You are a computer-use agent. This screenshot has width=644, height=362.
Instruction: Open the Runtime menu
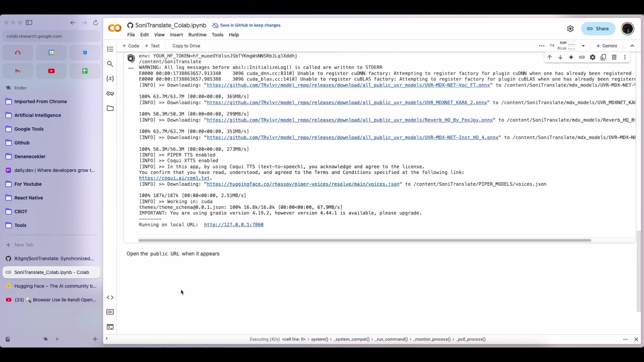197,35
